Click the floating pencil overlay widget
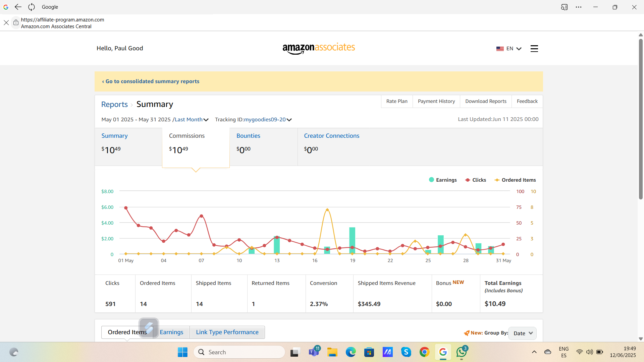 click(x=149, y=327)
